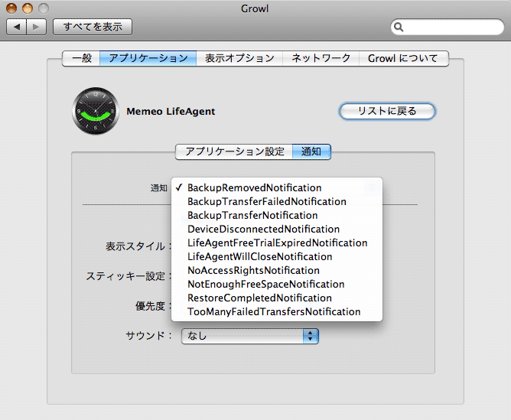This screenshot has width=511, height=420.
Task: Open the Growl について tab
Action: click(403, 58)
